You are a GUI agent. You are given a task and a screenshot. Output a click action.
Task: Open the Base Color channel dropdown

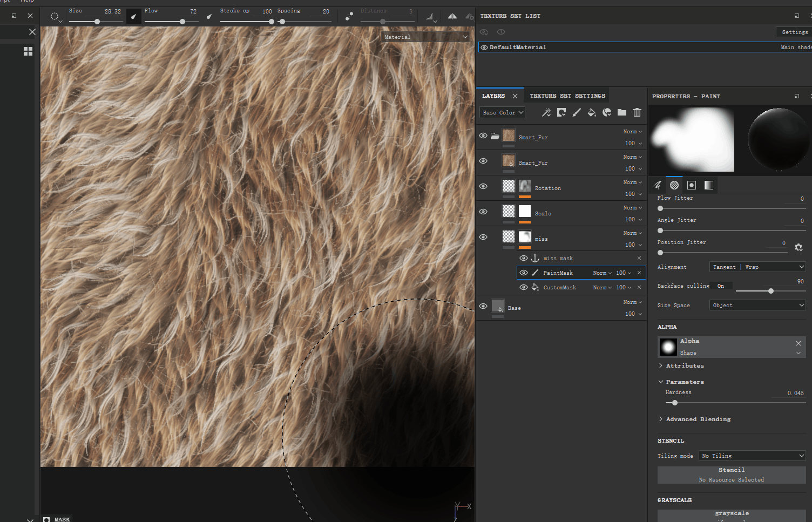click(x=503, y=112)
